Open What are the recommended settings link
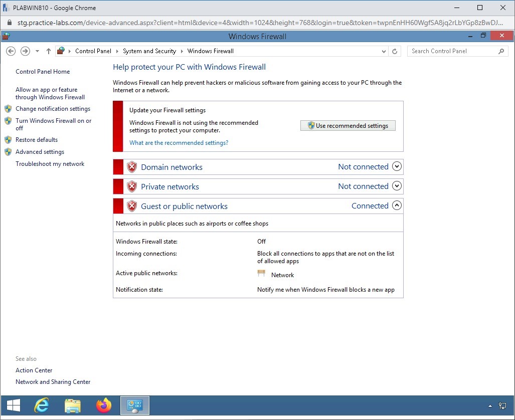Screen dimensions: 515x420 [x=179, y=143]
